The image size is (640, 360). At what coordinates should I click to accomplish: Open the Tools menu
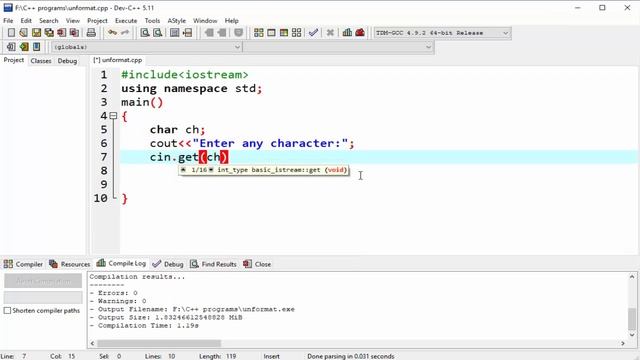point(152,20)
